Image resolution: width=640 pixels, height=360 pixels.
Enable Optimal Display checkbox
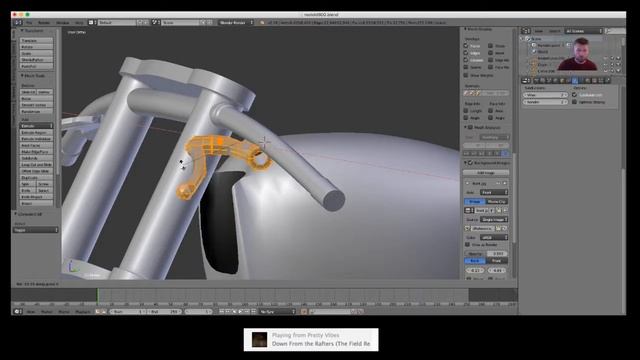tap(574, 102)
